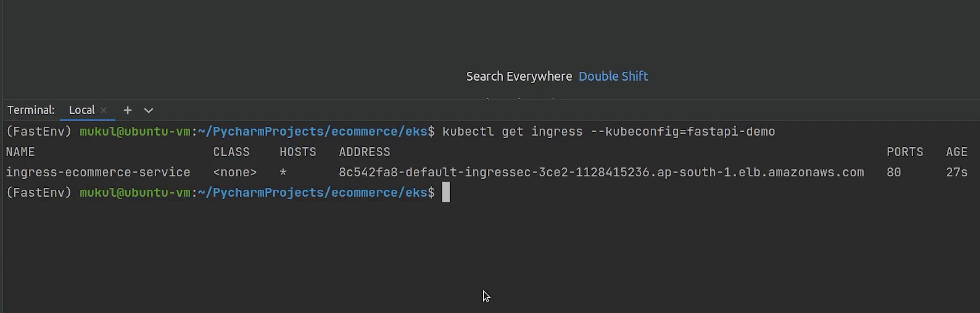This screenshot has height=313, width=980.
Task: Click the NAME column header
Action: tap(20, 152)
